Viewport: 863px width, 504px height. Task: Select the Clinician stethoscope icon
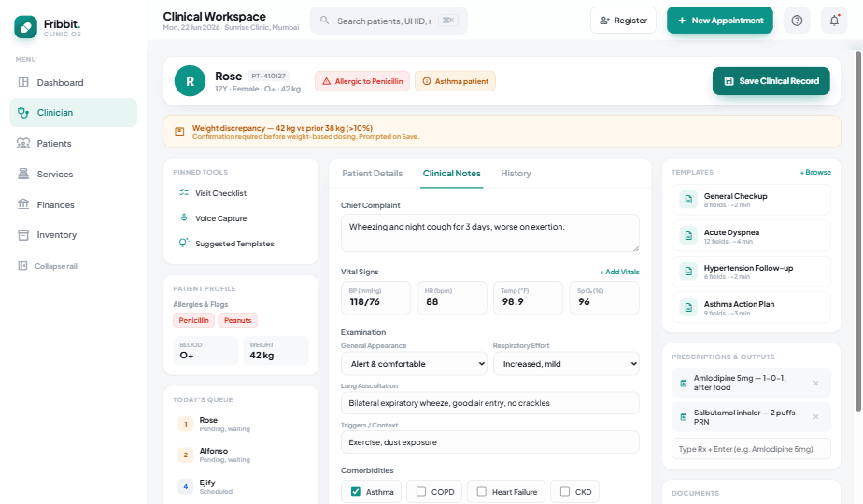(x=23, y=113)
